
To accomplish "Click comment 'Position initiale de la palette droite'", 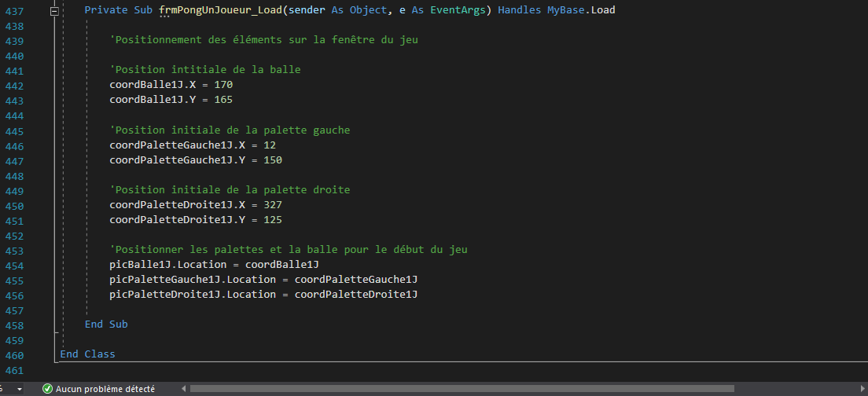I will [x=230, y=190].
